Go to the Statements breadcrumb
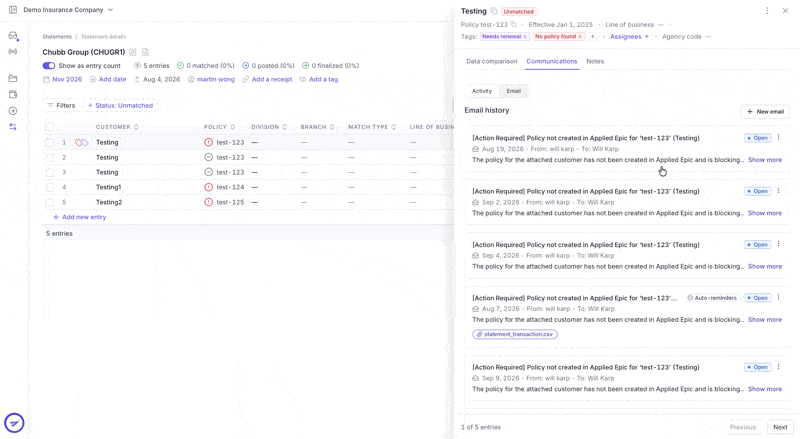 (57, 37)
